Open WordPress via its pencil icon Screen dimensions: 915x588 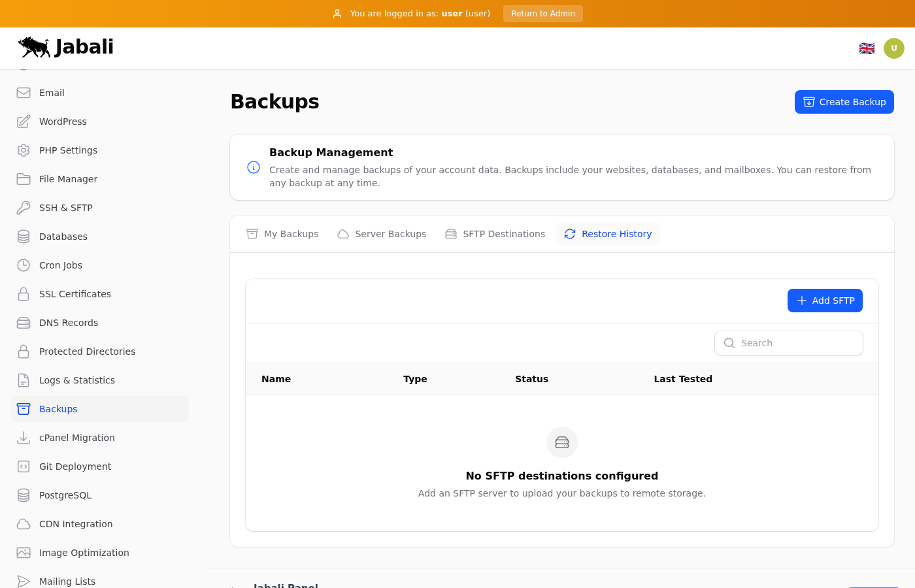coord(24,122)
